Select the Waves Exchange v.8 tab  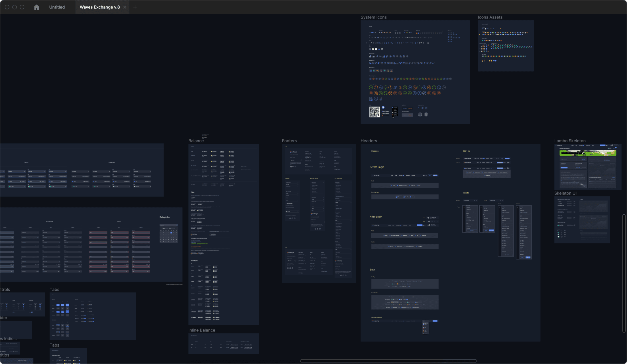click(x=100, y=7)
